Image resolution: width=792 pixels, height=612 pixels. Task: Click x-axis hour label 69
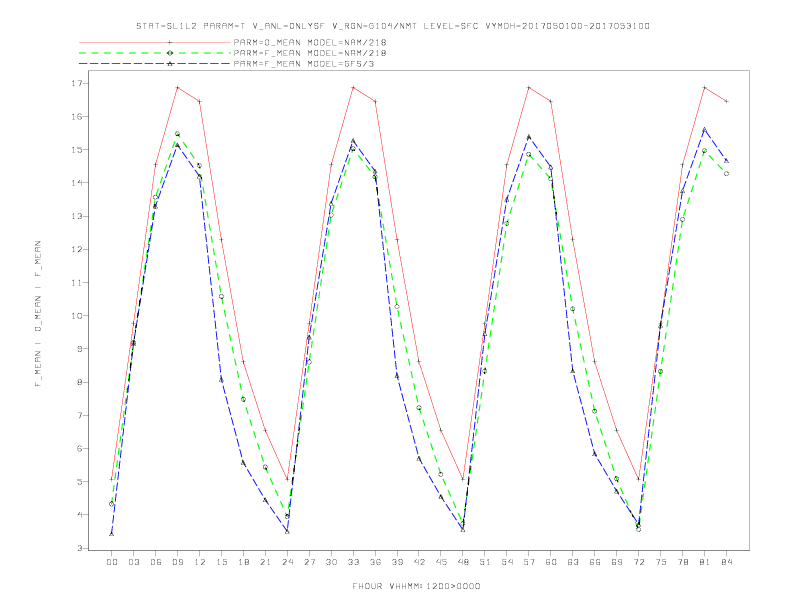[617, 562]
